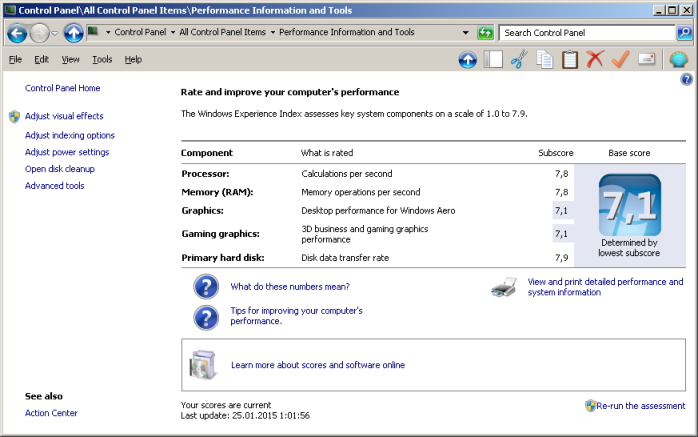Click the printer icon
Screen dimensions: 698x437
coord(504,287)
